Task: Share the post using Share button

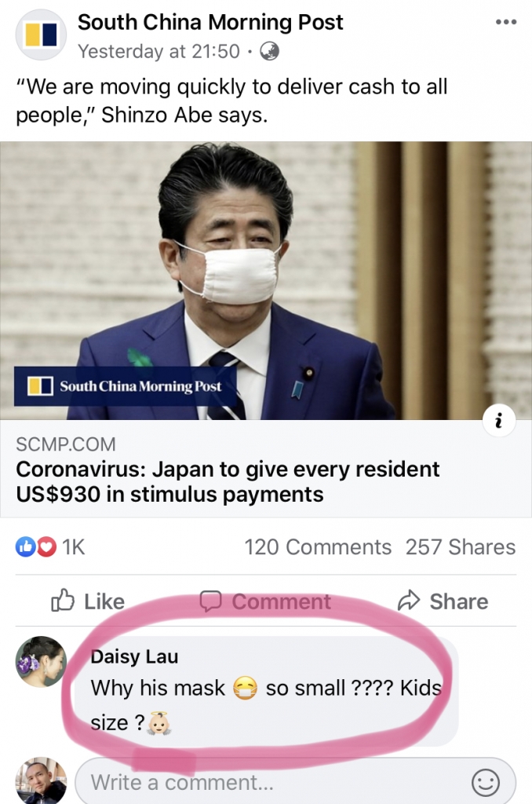Action: point(443,601)
